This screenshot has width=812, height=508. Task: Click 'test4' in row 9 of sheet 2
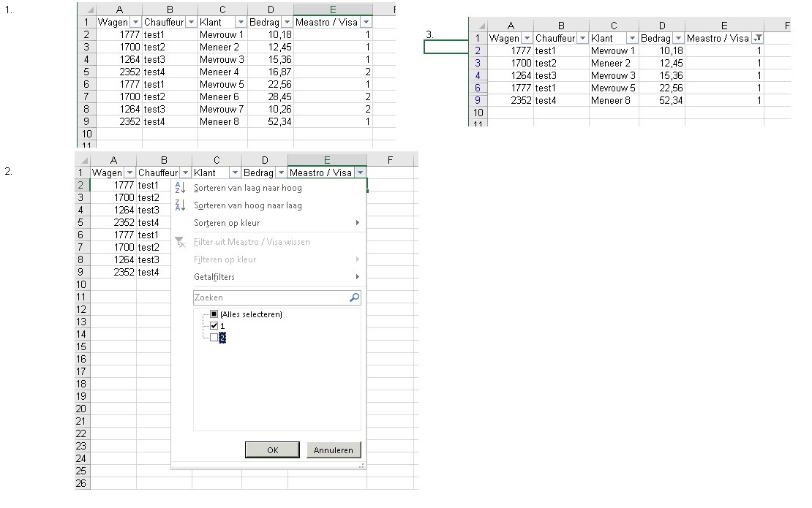[x=149, y=272]
